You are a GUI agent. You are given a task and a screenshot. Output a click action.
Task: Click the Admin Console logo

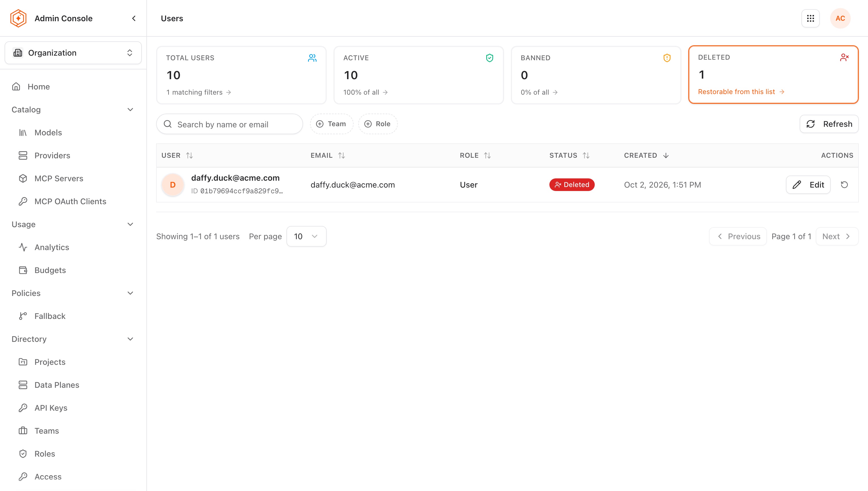(18, 18)
